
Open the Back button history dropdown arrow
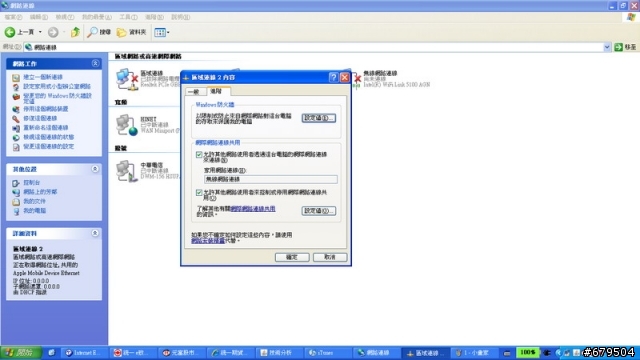[40, 32]
